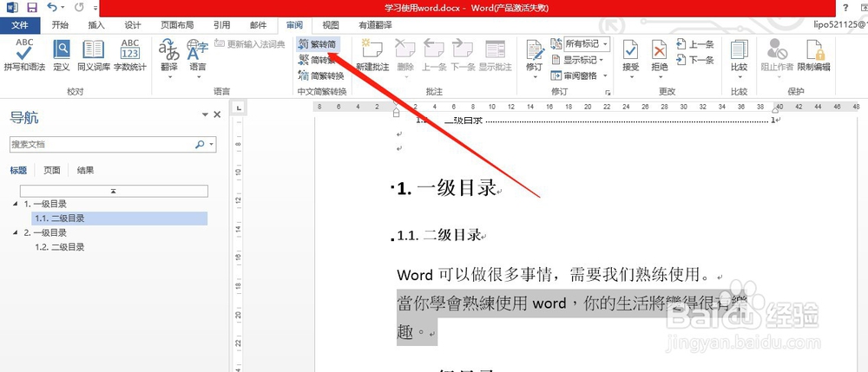Select the 页面 tab in the navigation pane
Viewport: 868px width, 372px height.
tap(52, 170)
